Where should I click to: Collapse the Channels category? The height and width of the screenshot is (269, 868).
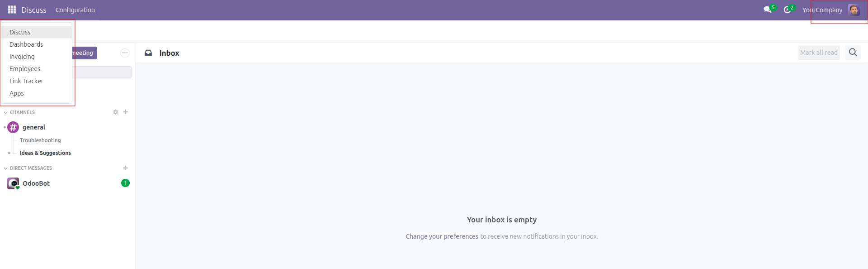[6, 112]
